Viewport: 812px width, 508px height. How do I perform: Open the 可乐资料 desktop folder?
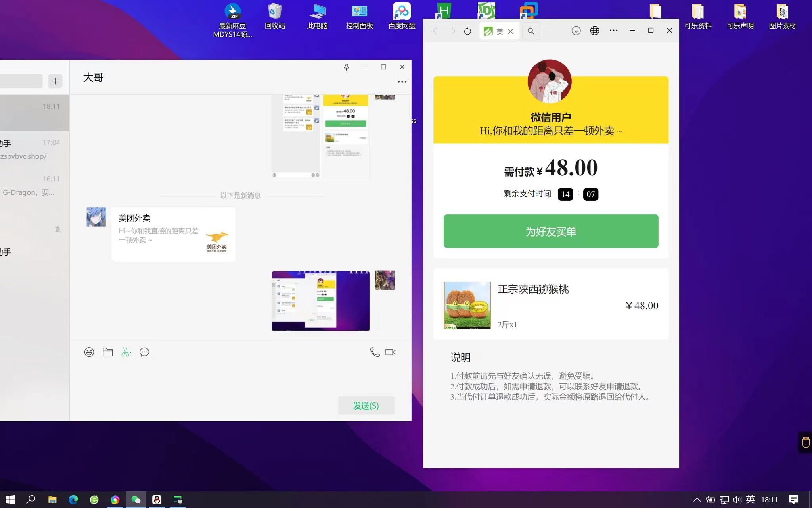698,16
